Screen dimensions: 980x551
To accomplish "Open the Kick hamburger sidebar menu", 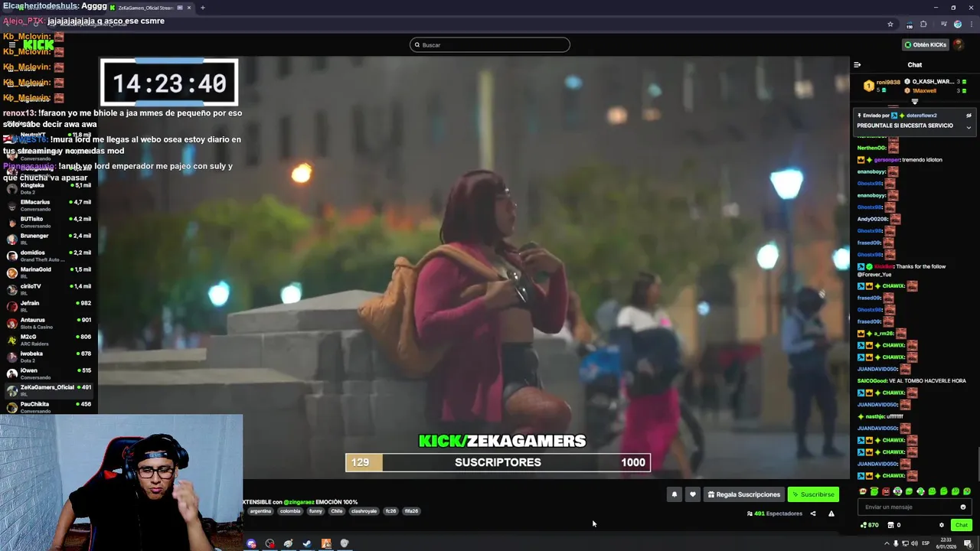I will tap(11, 45).
